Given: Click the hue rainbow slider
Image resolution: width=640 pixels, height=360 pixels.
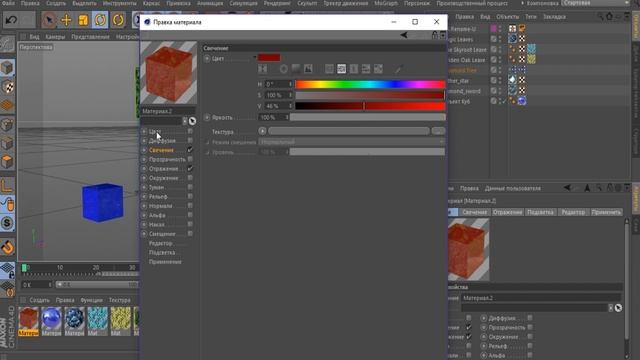Looking at the screenshot, I should (x=370, y=84).
